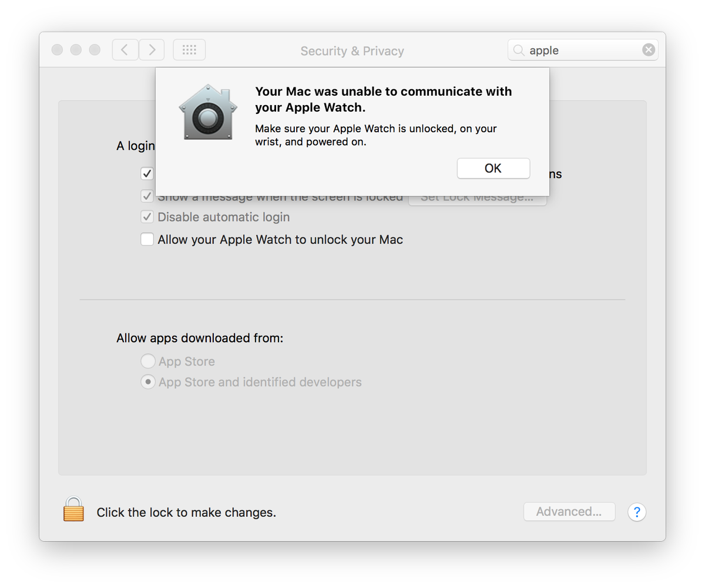This screenshot has width=705, height=588.
Task: Click the Security & Privacy window title
Action: 352,51
